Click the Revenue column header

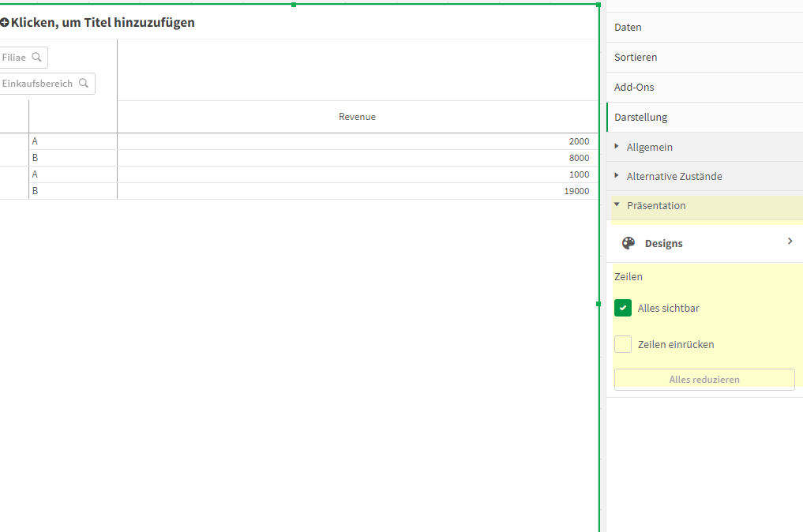click(x=357, y=116)
